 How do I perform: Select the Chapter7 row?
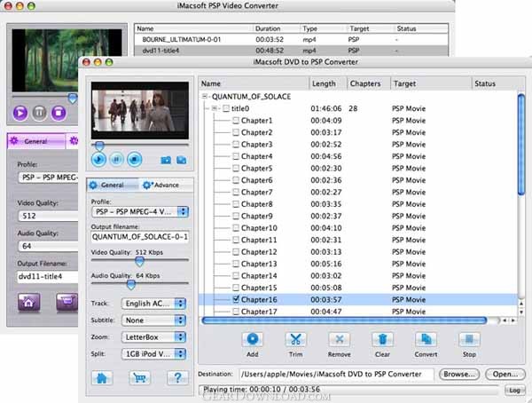coord(358,192)
